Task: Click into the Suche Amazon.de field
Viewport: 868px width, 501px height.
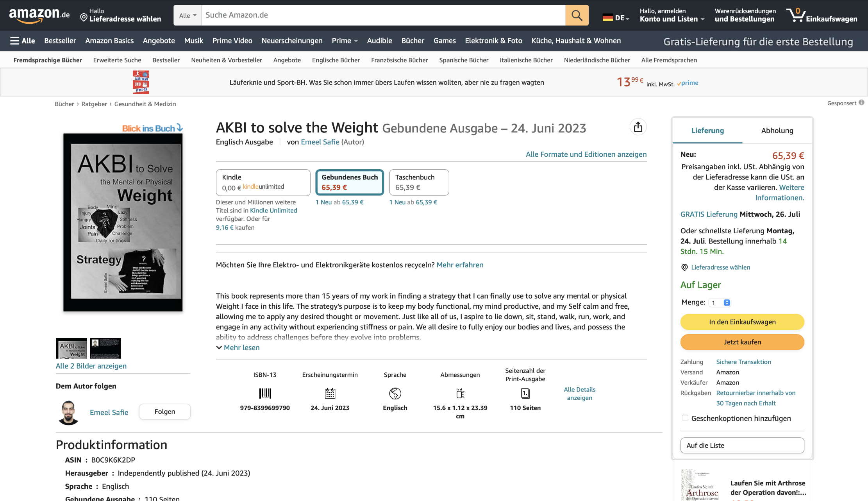Action: coord(383,15)
